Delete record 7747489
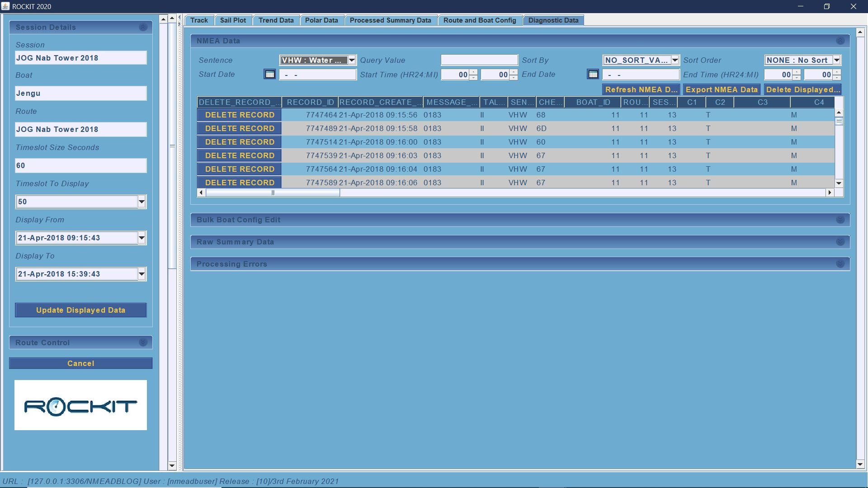This screenshot has height=488, width=868. click(x=239, y=128)
